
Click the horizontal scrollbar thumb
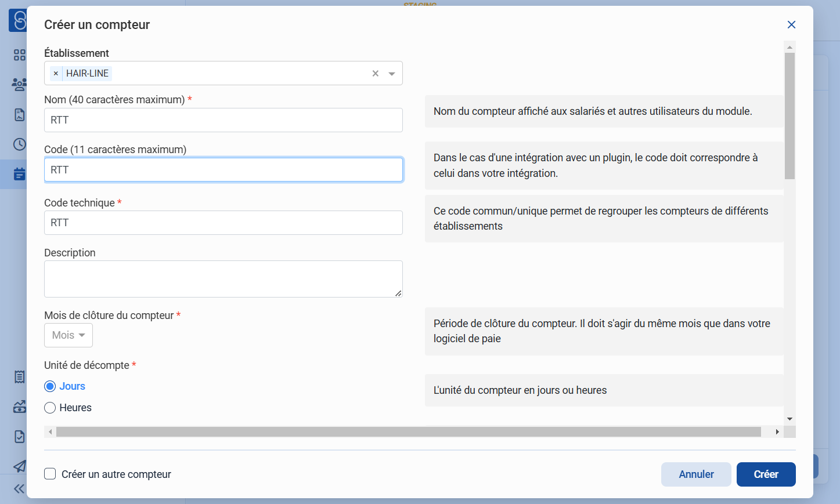[409, 432]
